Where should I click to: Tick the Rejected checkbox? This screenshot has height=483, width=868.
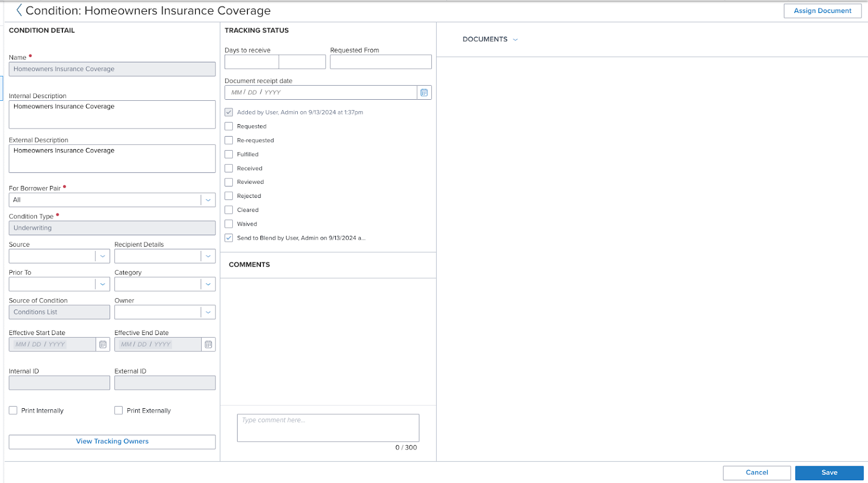pos(229,196)
